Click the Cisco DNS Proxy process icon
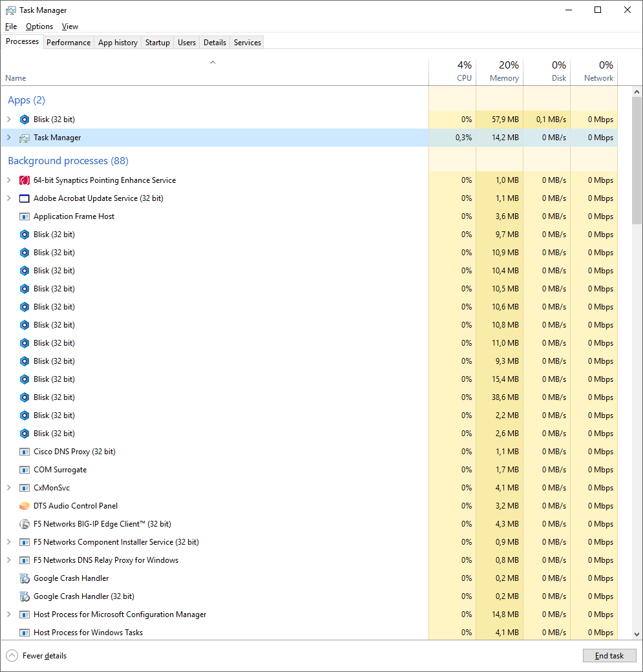Screen dimensions: 643x672 pyautogui.click(x=24, y=451)
